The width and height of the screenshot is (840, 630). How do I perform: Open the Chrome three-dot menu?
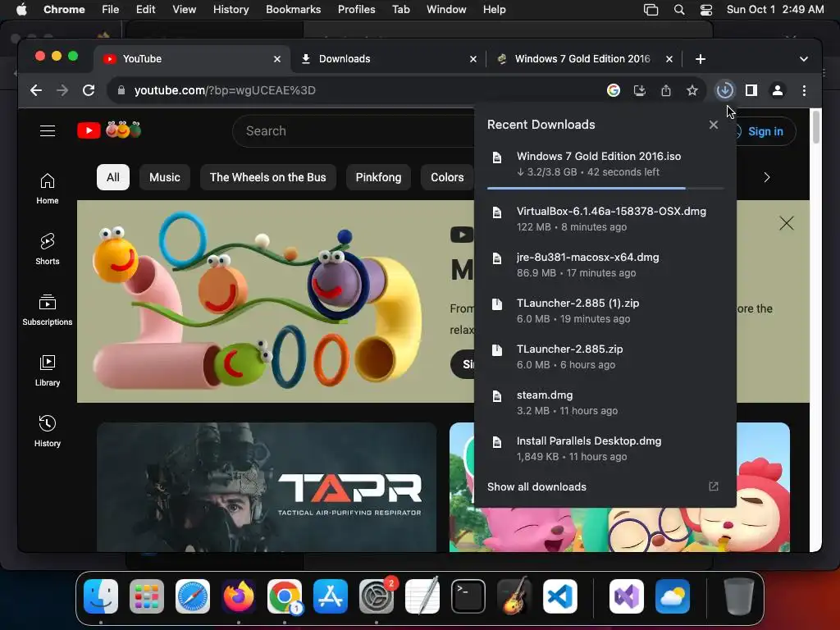pos(804,90)
